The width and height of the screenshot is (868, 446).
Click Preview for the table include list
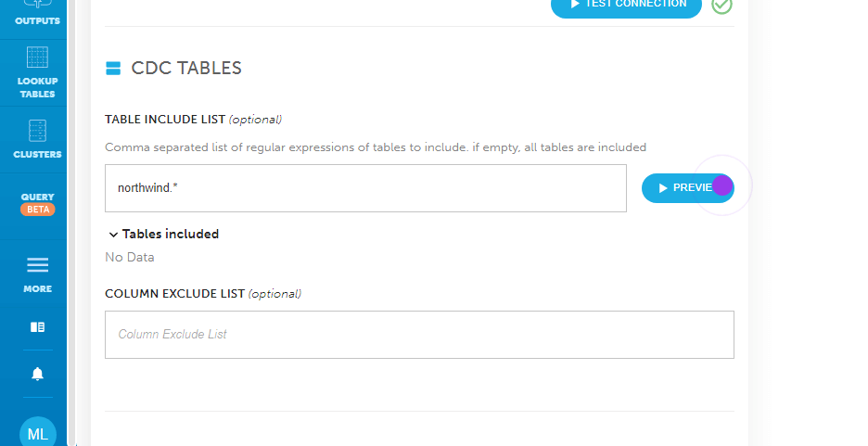point(687,188)
